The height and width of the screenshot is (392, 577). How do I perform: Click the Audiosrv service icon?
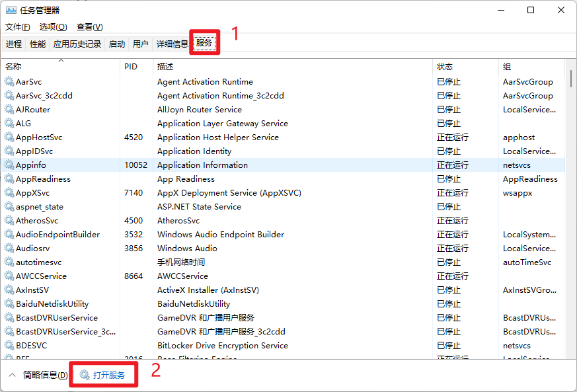(9, 248)
